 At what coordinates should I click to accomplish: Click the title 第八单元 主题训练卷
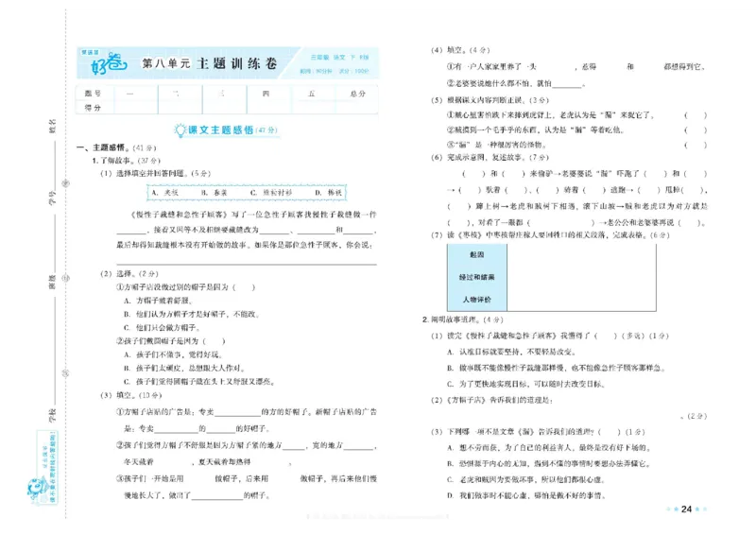pyautogui.click(x=210, y=63)
